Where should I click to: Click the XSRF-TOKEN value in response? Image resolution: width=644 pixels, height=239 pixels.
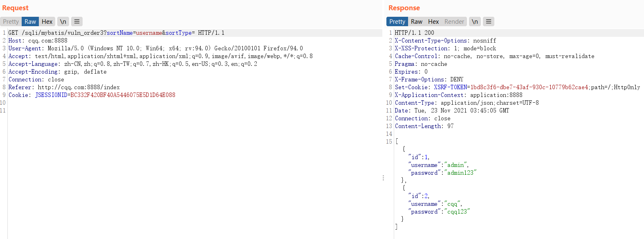(x=529, y=87)
